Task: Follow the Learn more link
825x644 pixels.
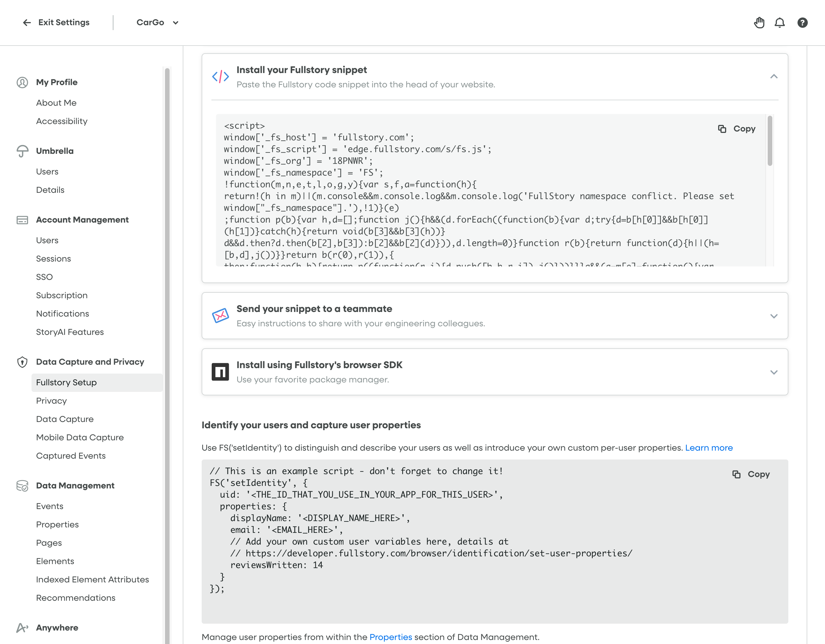Action: point(709,448)
